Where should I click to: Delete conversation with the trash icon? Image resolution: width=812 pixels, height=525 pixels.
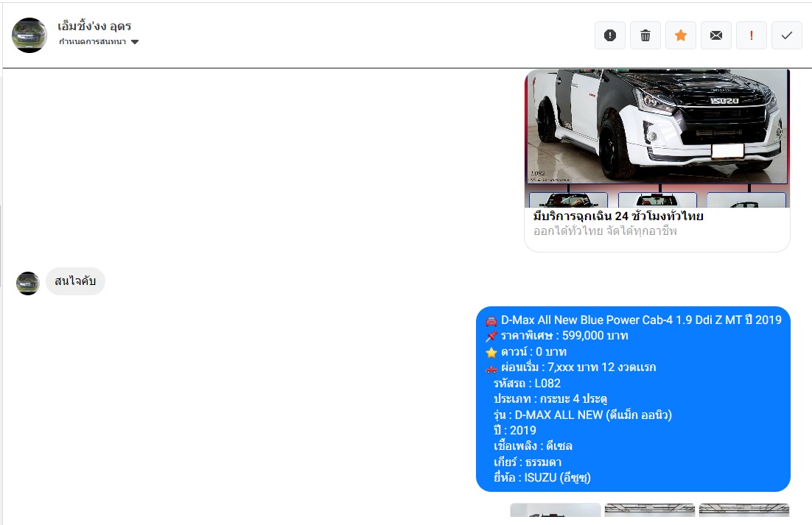click(645, 35)
